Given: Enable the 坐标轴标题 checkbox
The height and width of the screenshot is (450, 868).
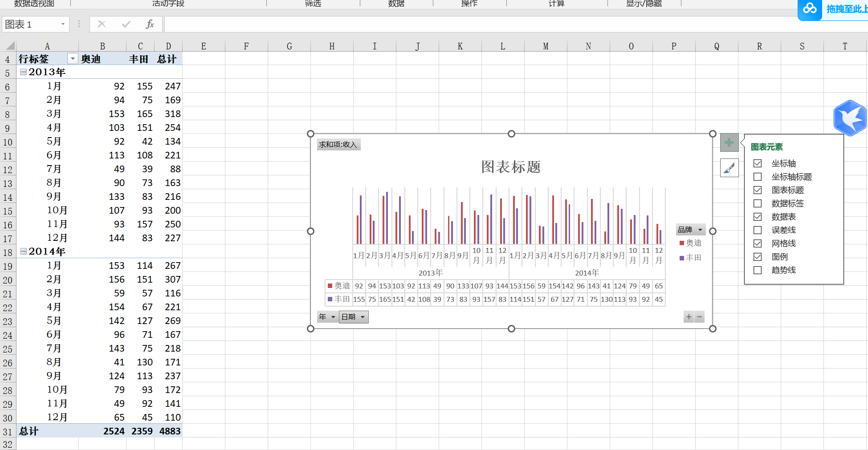Looking at the screenshot, I should coord(758,177).
